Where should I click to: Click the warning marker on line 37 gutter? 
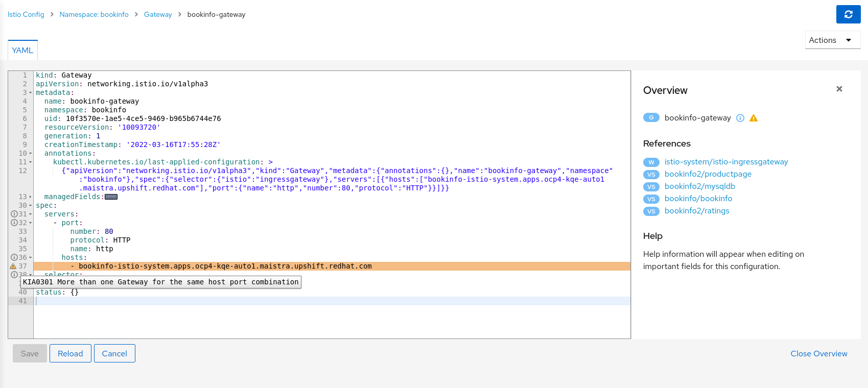13,266
